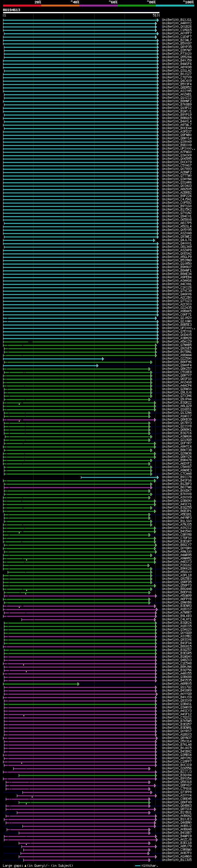This screenshot has width=197, height=868.
Task: Select hit label UniRef100_Q07RY3
Action: [177, 423]
